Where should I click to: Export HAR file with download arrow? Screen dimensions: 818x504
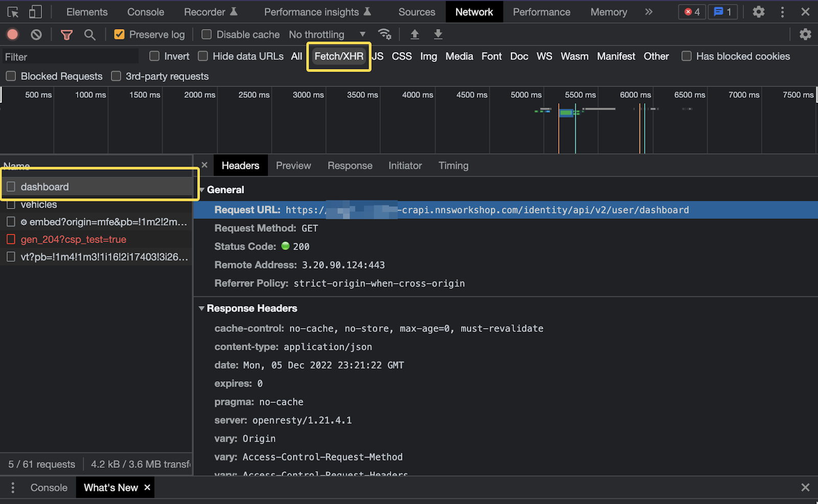(x=438, y=34)
